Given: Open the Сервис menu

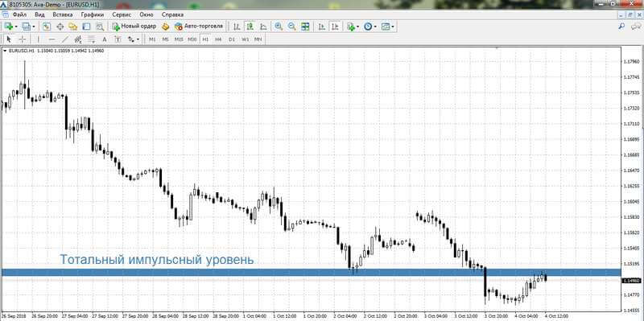Looking at the screenshot, I should coord(122,14).
